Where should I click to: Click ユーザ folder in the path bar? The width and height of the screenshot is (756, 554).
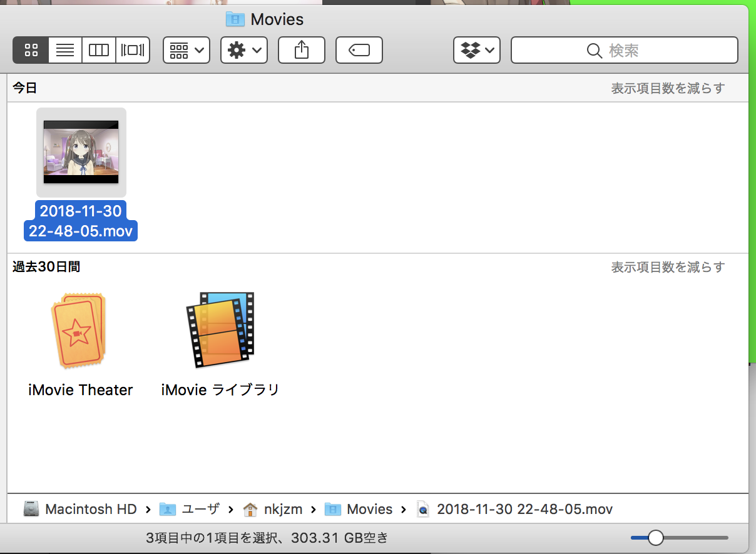(x=190, y=509)
